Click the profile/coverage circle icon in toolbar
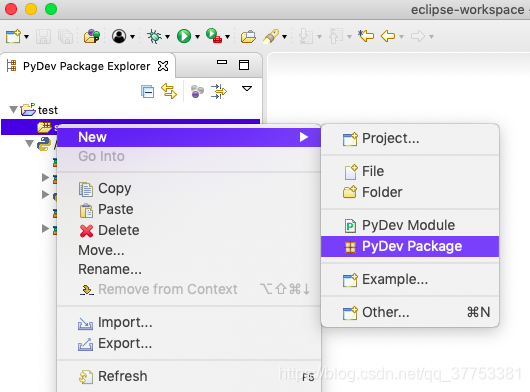Screen dimensions: 530x392 (x=119, y=36)
